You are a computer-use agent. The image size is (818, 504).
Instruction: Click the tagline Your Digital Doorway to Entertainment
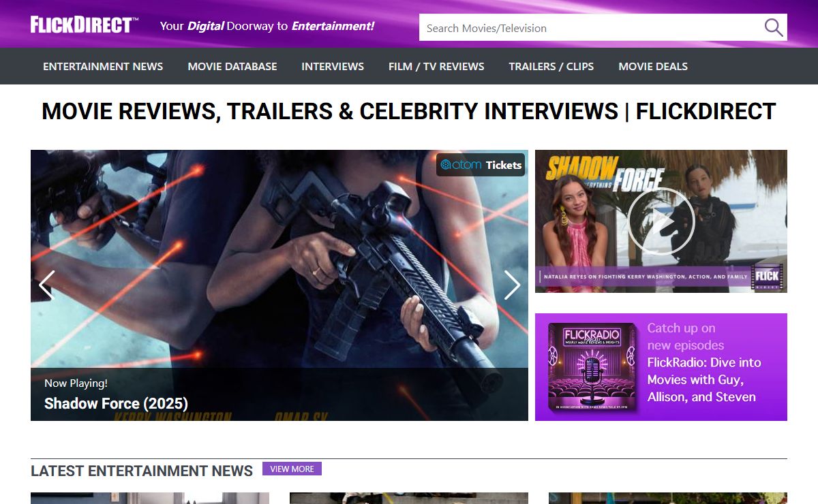pos(267,26)
